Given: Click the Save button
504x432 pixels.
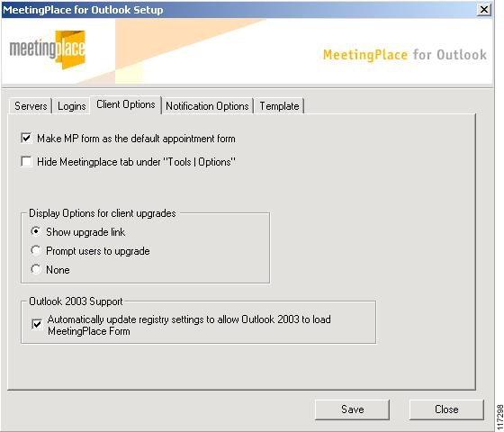Looking at the screenshot, I should (x=352, y=409).
